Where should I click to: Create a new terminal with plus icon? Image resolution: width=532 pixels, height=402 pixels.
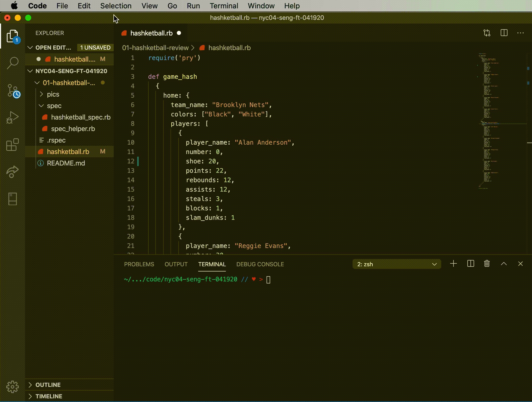point(454,264)
